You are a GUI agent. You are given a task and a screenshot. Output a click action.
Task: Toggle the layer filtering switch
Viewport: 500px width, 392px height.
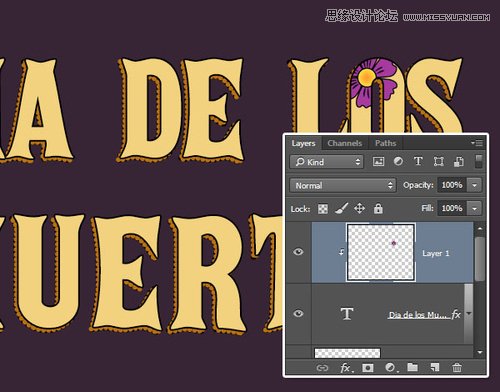479,162
